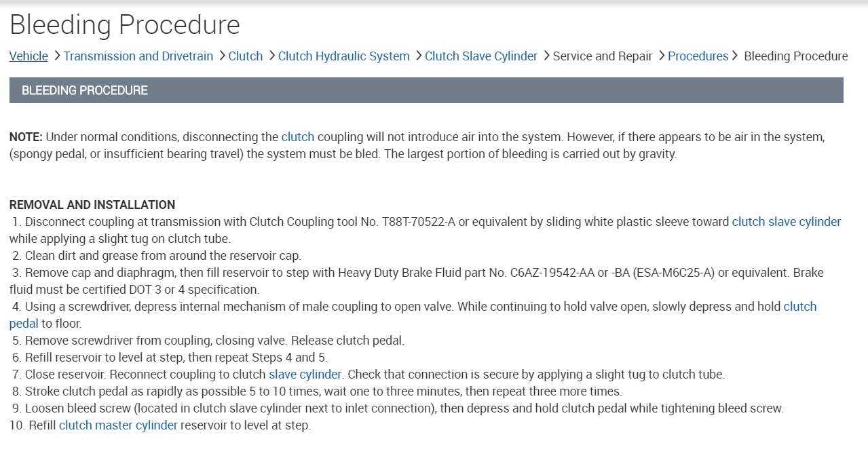Click the chevron before Service and Repair

click(546, 56)
